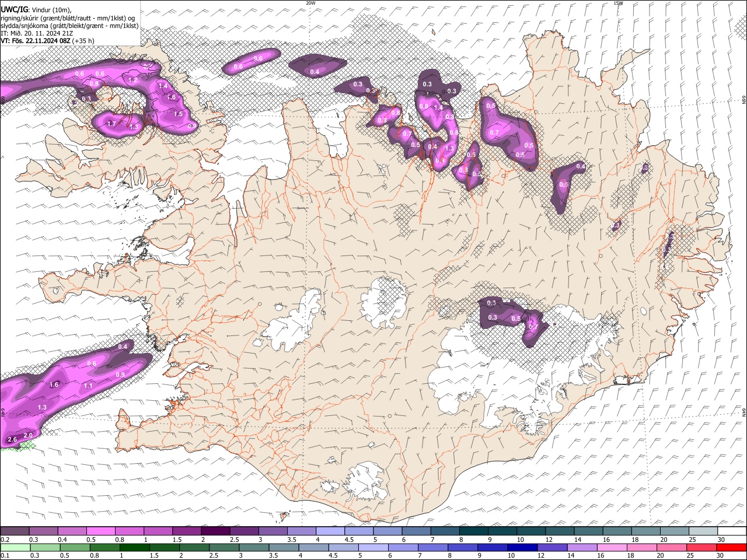The image size is (747, 560).
Task: Click the '0.9' value in the southwest band
Action: coord(120,374)
